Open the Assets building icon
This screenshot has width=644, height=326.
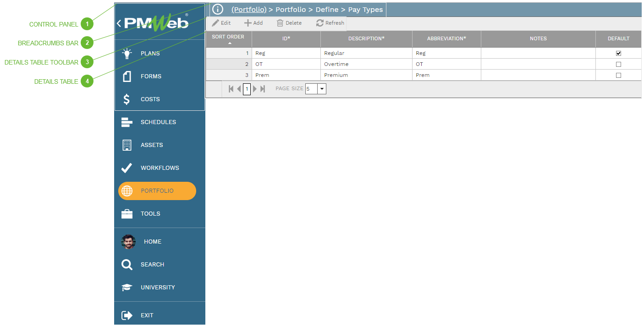127,145
